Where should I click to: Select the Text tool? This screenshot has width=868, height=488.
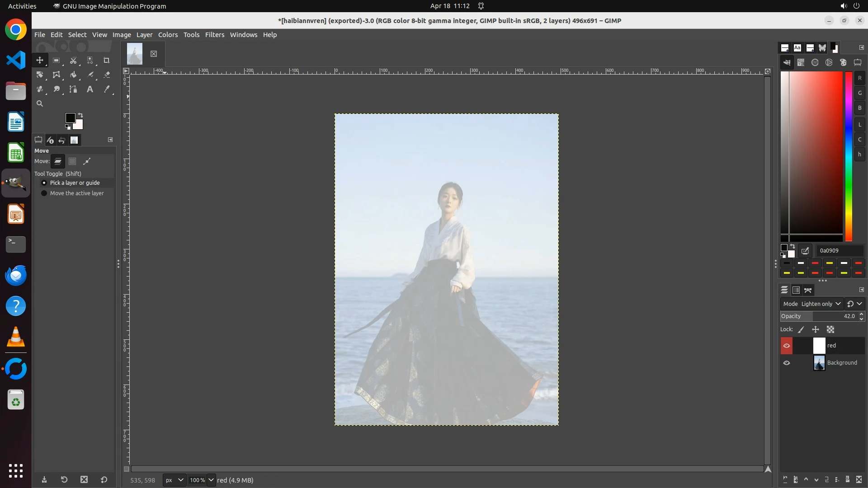click(90, 89)
